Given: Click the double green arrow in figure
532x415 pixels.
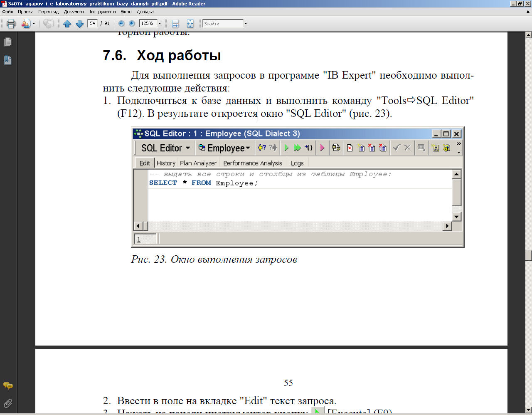Looking at the screenshot, I should coord(297,148).
